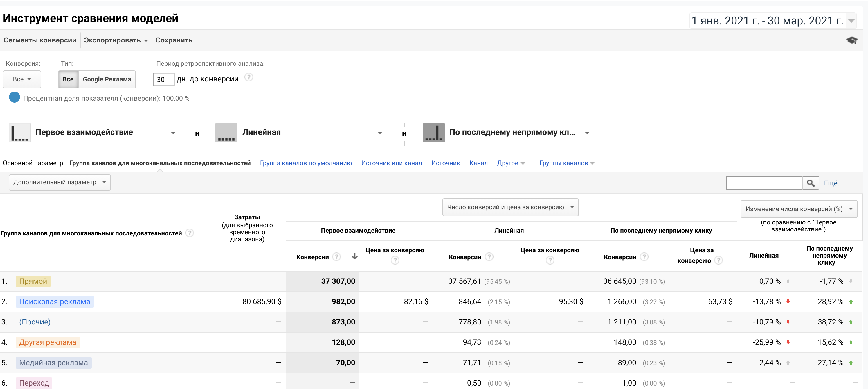Click sort arrow in Конверсии column
Viewport: 868px width, 389px height.
click(x=354, y=256)
